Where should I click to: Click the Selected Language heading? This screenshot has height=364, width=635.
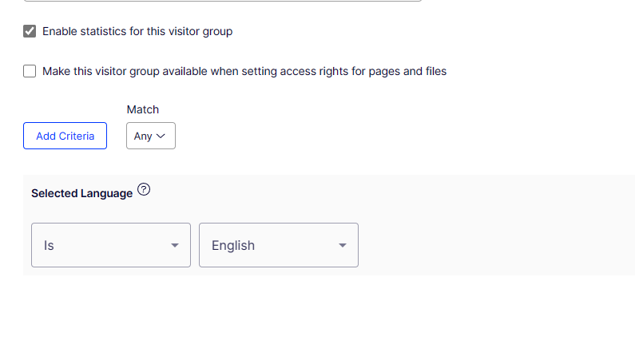click(x=81, y=193)
